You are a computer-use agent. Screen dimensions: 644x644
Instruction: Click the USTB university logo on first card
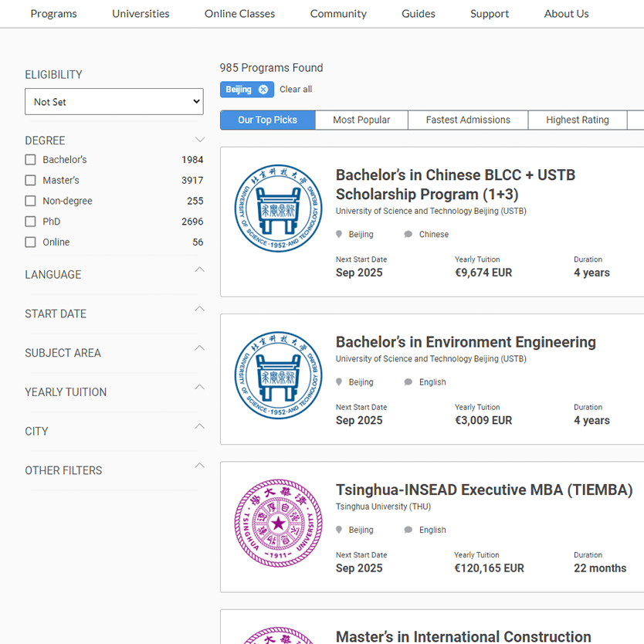278,208
